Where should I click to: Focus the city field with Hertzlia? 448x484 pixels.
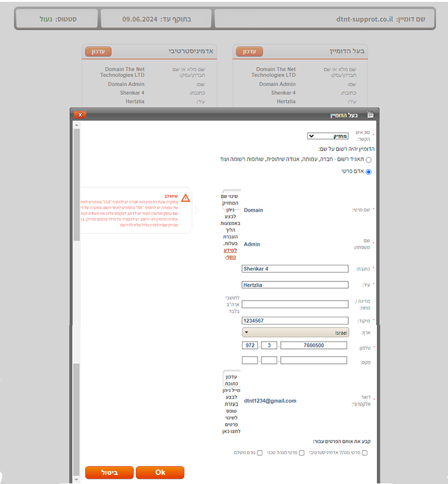pyautogui.click(x=295, y=285)
